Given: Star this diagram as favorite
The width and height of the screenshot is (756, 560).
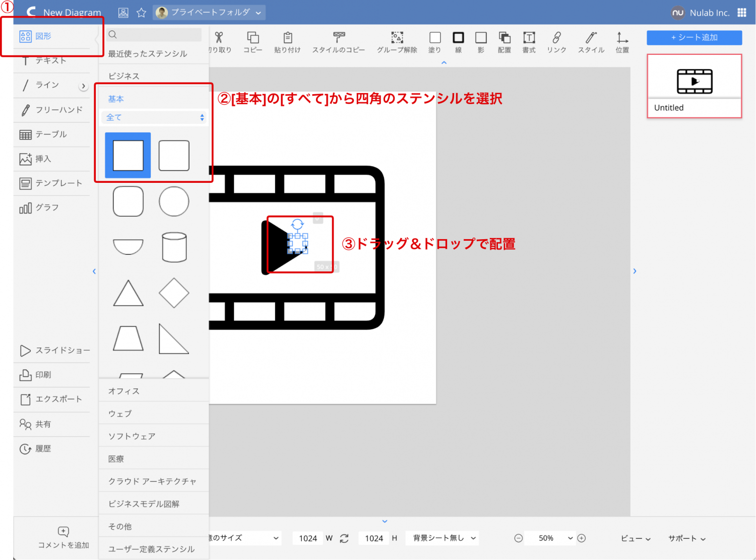Looking at the screenshot, I should click(x=142, y=13).
